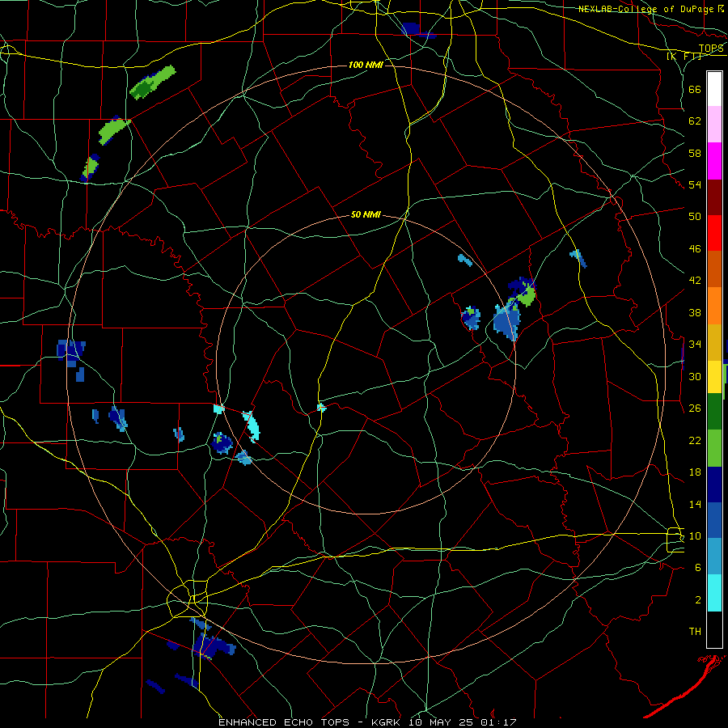The width and height of the screenshot is (728, 728).
Task: Select the navy blue legend band
Action: point(714,485)
